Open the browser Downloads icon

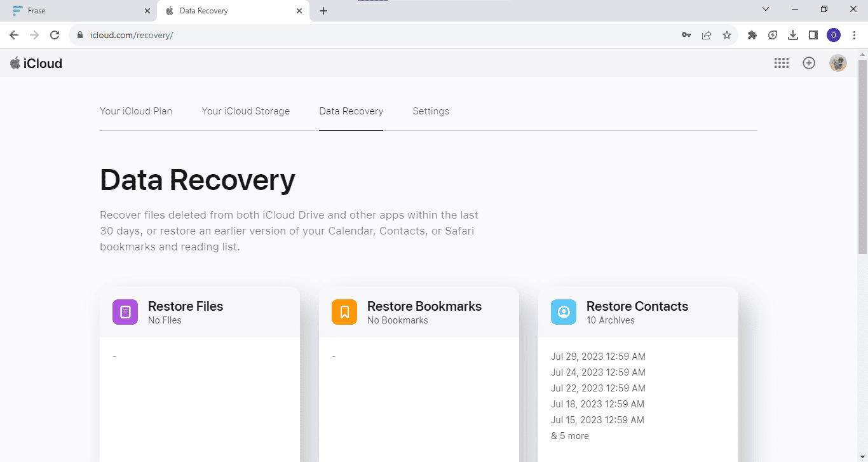pyautogui.click(x=793, y=35)
